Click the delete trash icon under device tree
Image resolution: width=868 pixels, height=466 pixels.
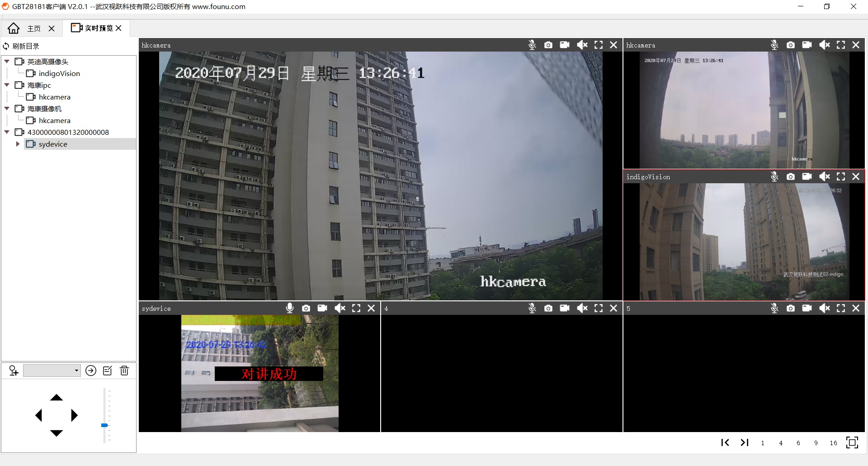click(x=124, y=371)
